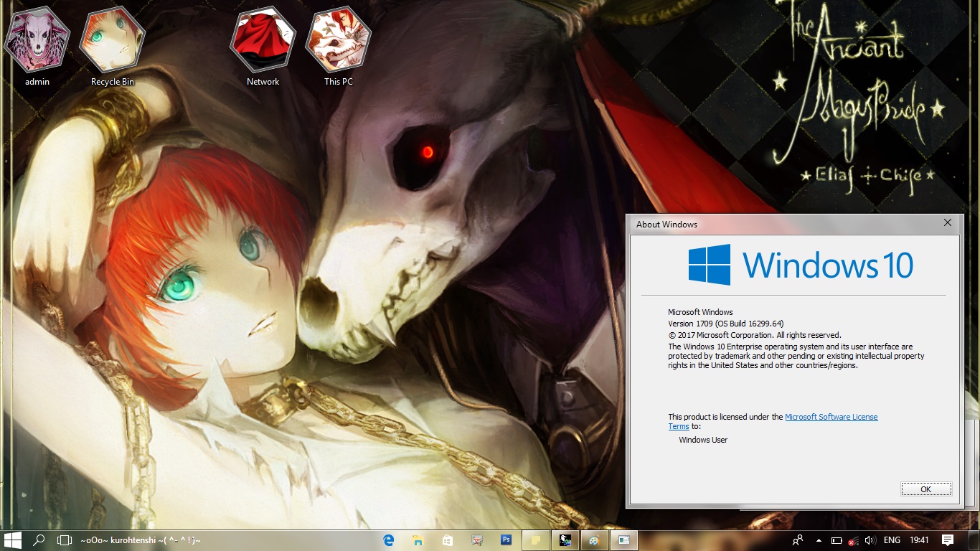
Task: Launch Photoshop from the taskbar
Action: (507, 540)
